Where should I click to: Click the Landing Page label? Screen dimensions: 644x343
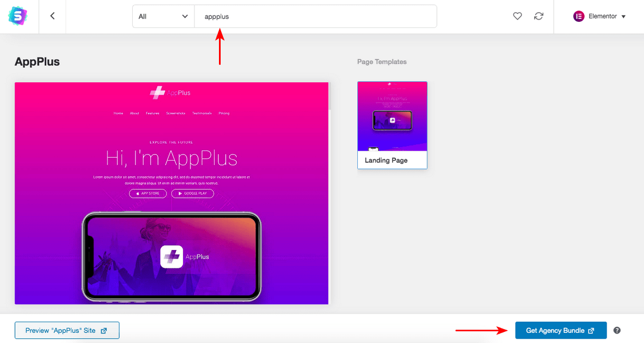pos(386,161)
